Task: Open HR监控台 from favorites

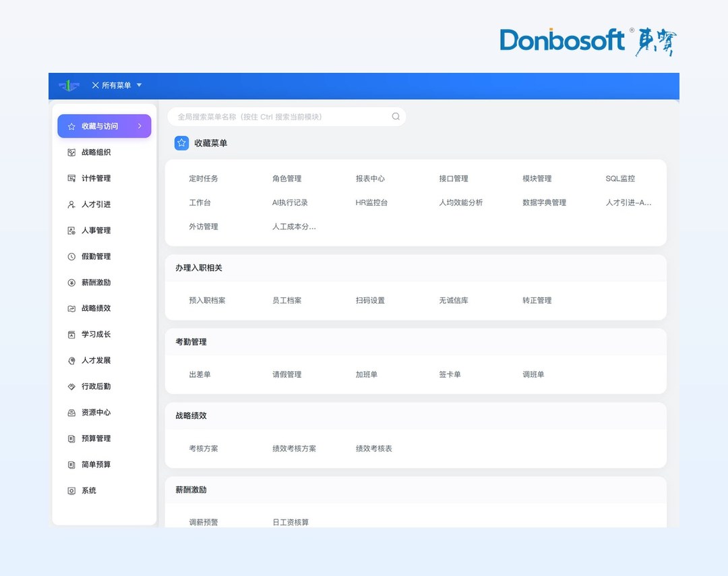Action: pos(371,202)
